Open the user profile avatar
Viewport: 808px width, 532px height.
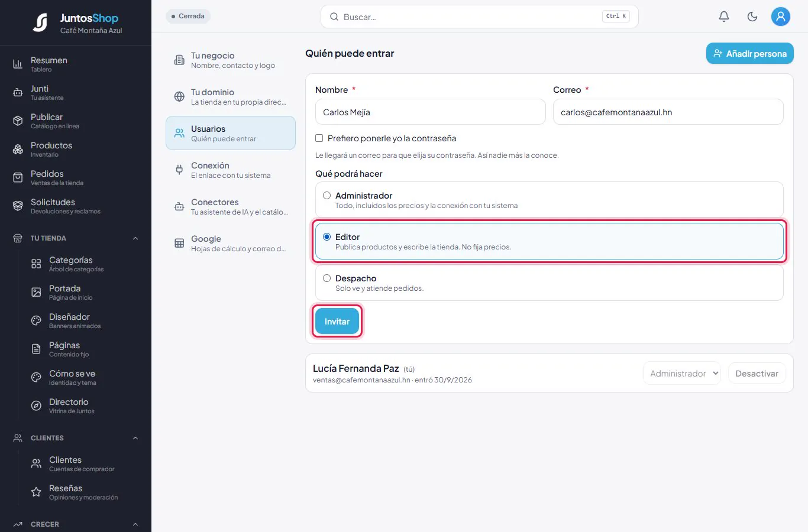point(781,17)
